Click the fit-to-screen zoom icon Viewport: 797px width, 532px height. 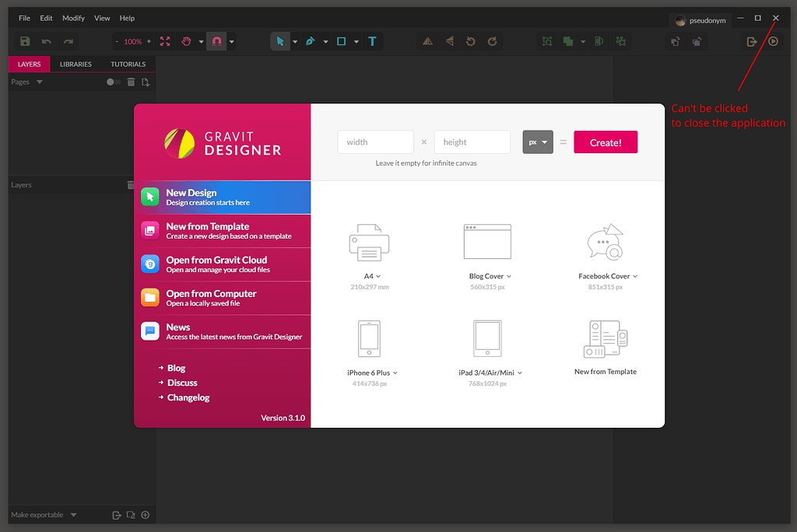pyautogui.click(x=165, y=41)
